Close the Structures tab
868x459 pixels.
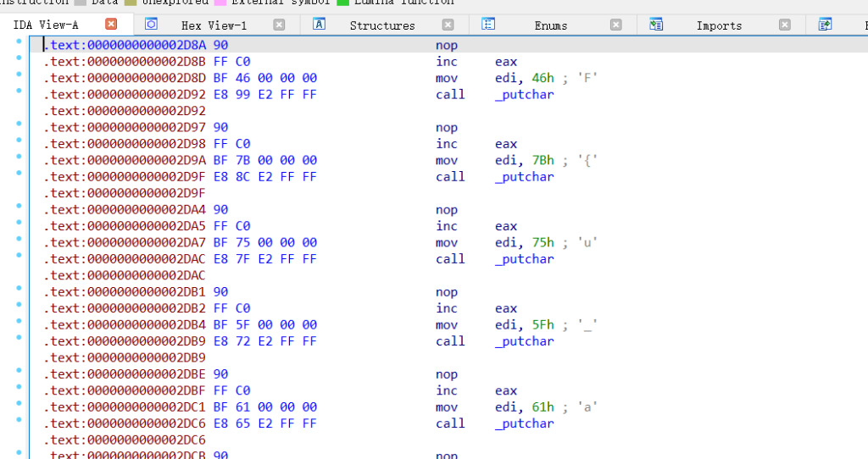[448, 25]
